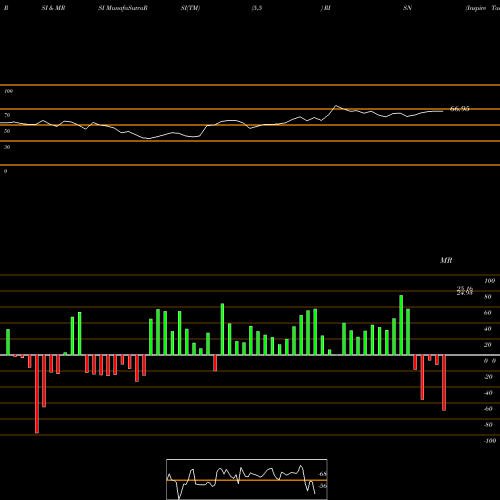Click the MR axis label -20
The height and width of the screenshot is (500, 500).
click(488, 377)
